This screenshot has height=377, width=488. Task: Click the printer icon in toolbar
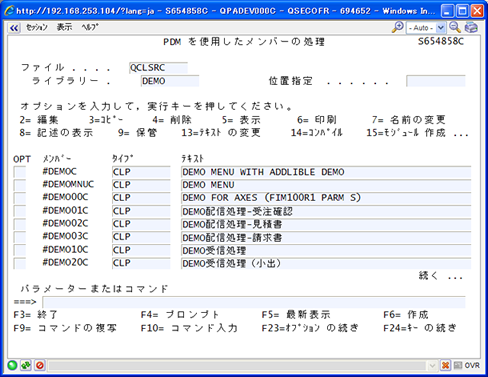(x=471, y=28)
